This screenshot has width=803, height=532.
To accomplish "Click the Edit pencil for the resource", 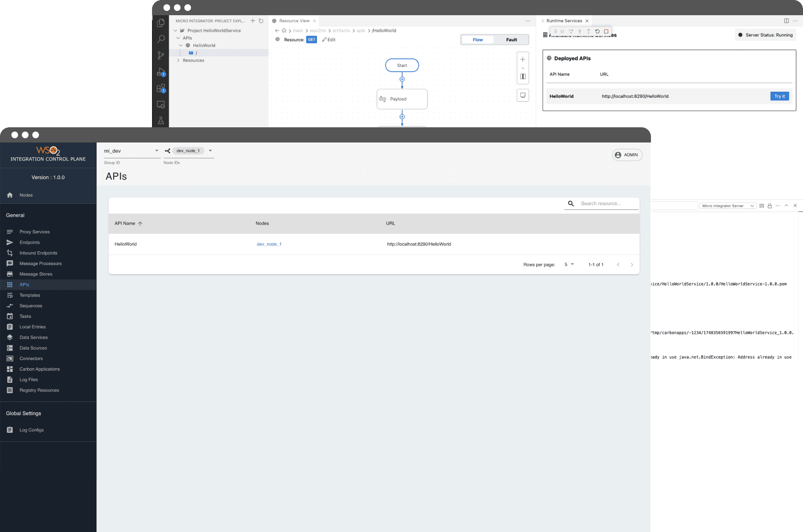I will pos(329,40).
